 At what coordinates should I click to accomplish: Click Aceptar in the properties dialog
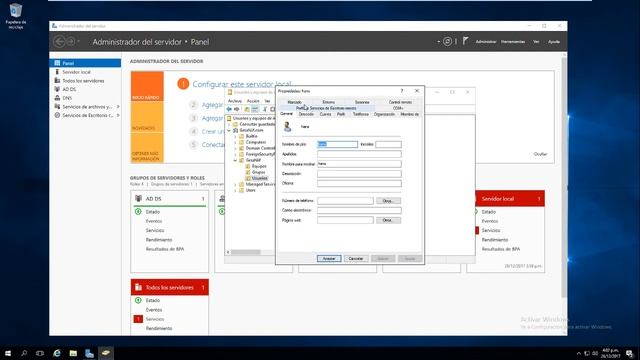(x=329, y=258)
